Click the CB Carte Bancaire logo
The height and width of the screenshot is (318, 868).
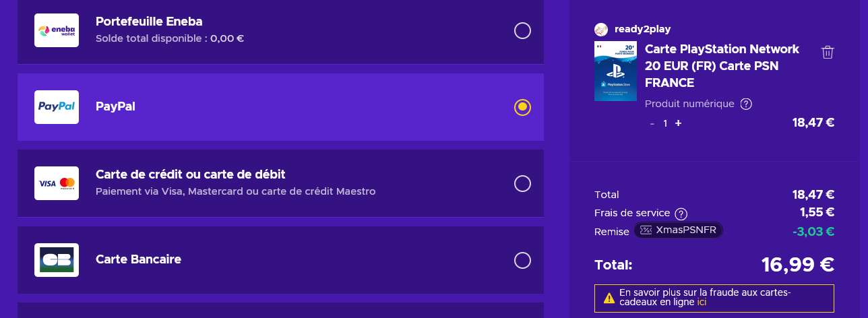(57, 260)
